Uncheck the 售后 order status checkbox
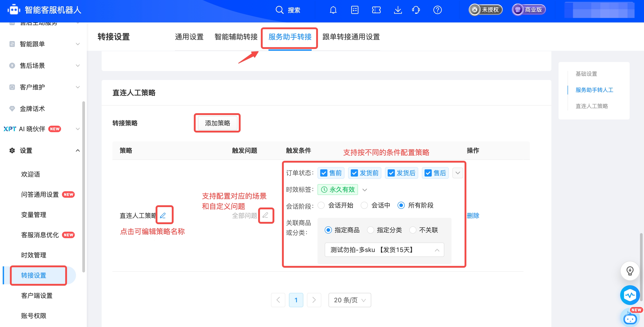This screenshot has height=327, width=644. [428, 173]
